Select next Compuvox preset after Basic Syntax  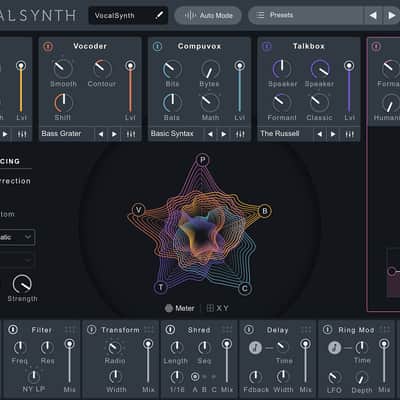(x=224, y=134)
